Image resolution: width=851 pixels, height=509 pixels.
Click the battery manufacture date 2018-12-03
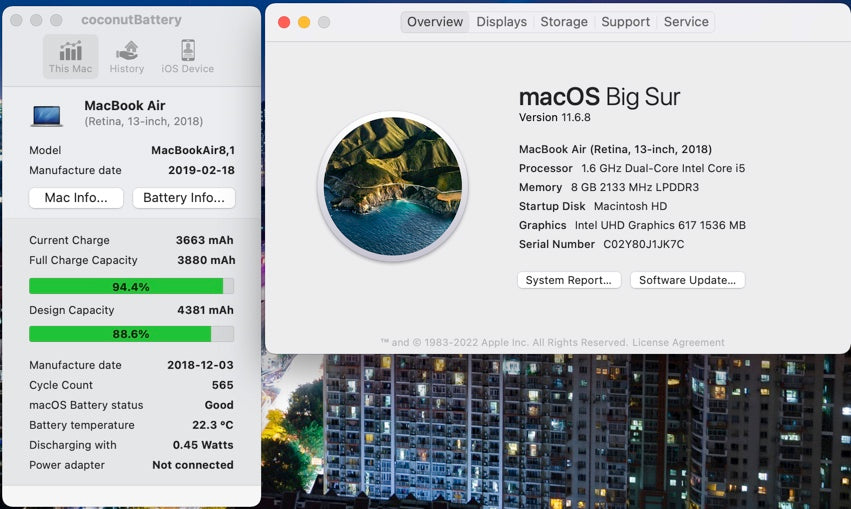[x=200, y=365]
